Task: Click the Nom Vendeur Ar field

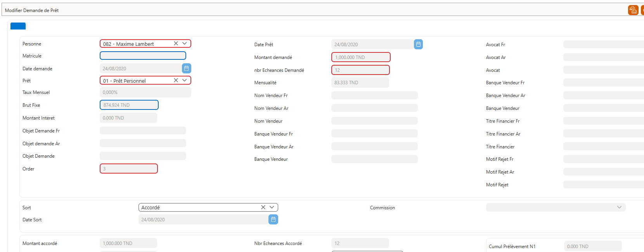Action: pyautogui.click(x=374, y=108)
